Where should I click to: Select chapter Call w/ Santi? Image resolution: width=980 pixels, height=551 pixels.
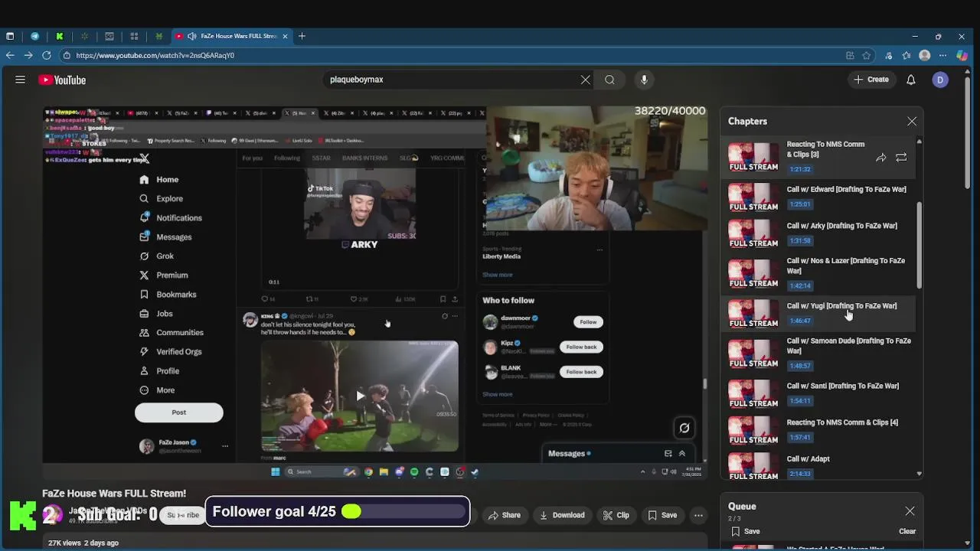click(x=820, y=393)
